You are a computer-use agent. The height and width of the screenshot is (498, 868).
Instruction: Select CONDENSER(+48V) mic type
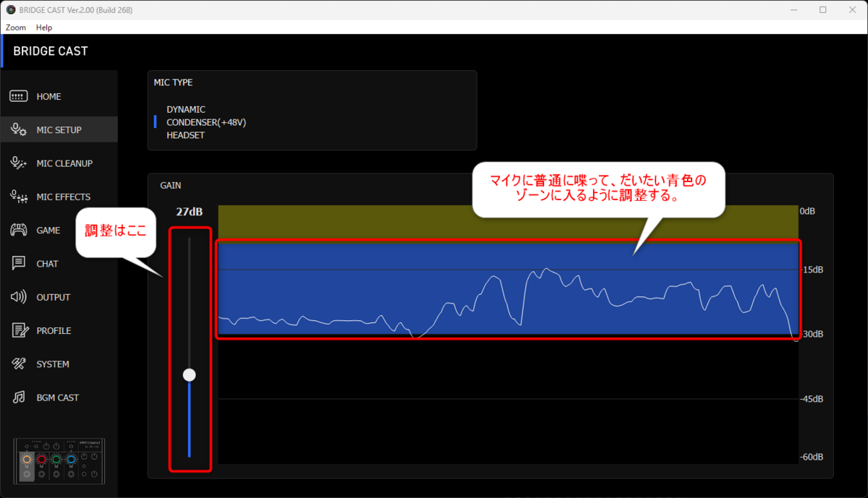tap(206, 122)
